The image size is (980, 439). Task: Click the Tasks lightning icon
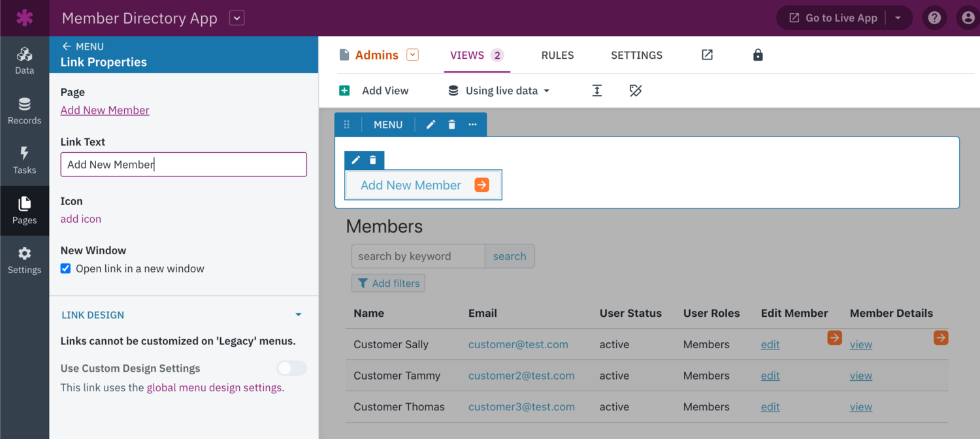(x=25, y=160)
